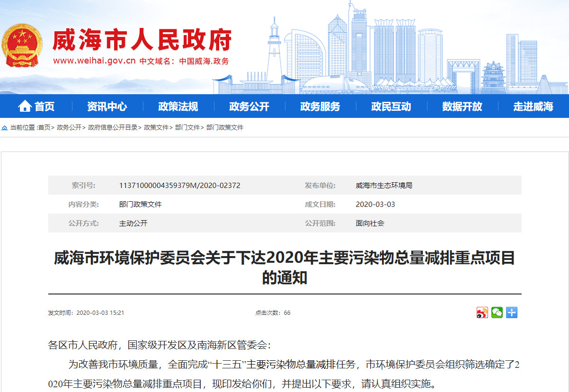The image size is (569, 392).
Task: Go to 政府信息公开目录 in the breadcrumb
Action: point(113,128)
